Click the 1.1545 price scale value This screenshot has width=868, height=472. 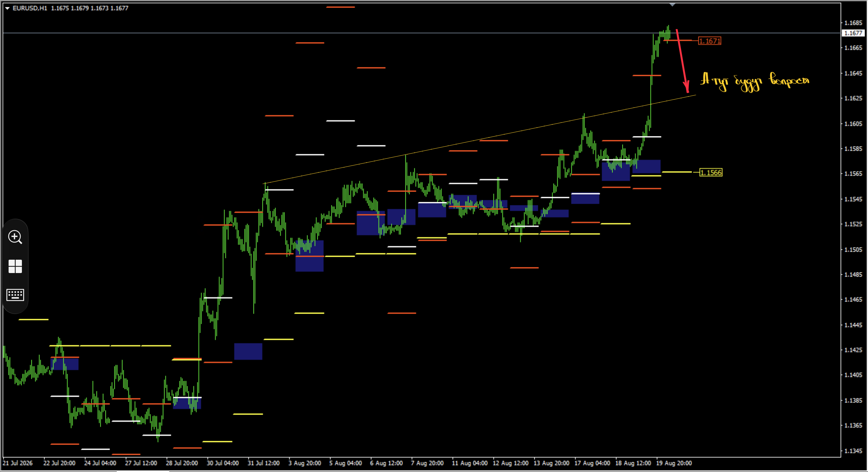853,199
